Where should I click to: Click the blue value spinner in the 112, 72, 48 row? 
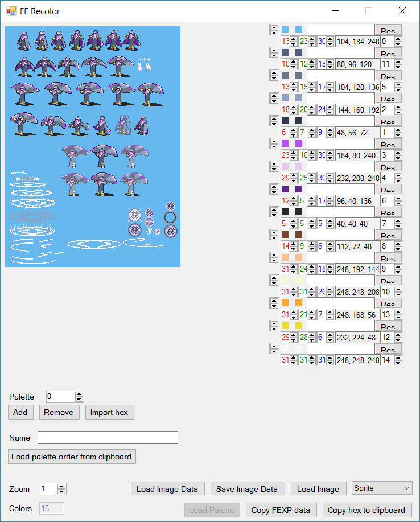(x=330, y=246)
